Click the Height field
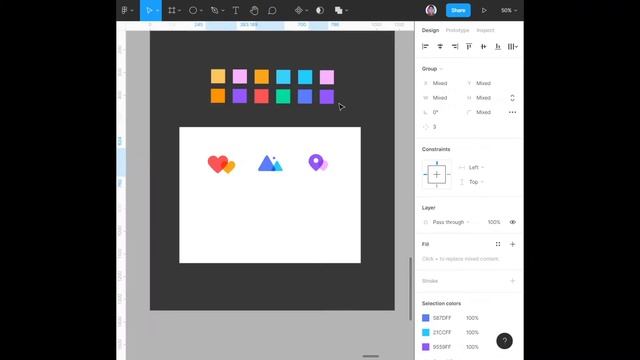The width and height of the screenshot is (640, 360). click(x=484, y=98)
